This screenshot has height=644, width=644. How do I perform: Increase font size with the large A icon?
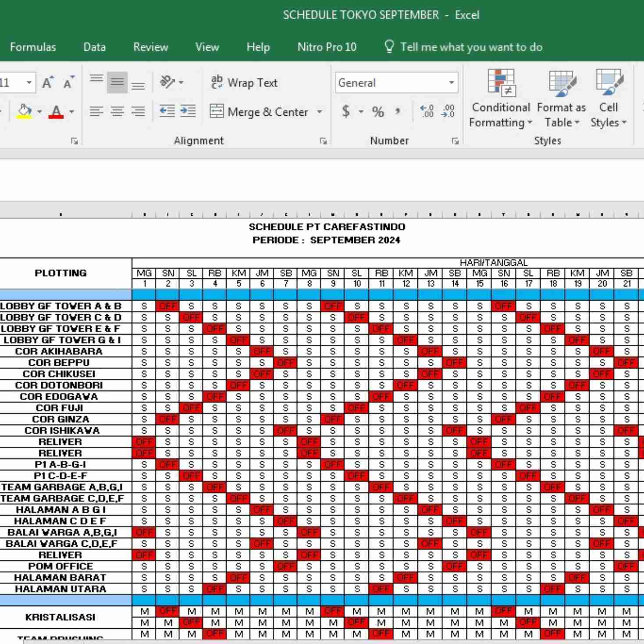[x=48, y=82]
